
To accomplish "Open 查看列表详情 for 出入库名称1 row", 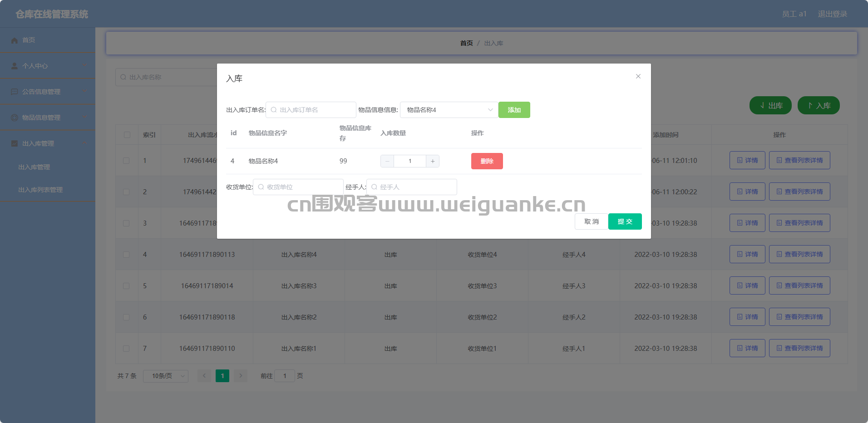I will pyautogui.click(x=799, y=348).
